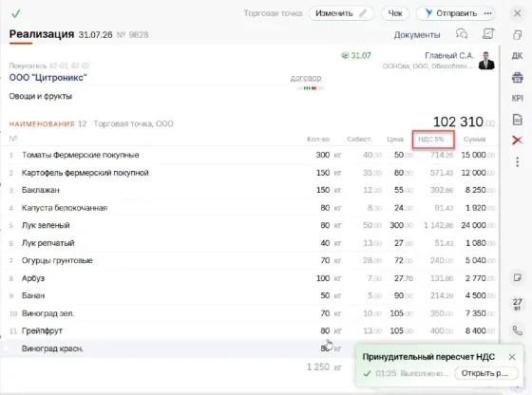The image size is (532, 395).
Task: Click the 1 250 кг total quantity
Action: (324, 367)
